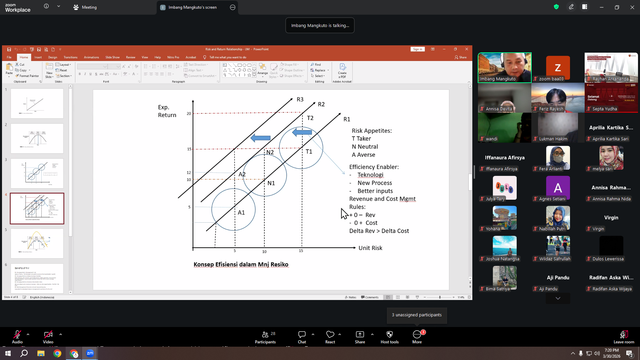Click Zoom app icon on taskbar

click(90, 353)
